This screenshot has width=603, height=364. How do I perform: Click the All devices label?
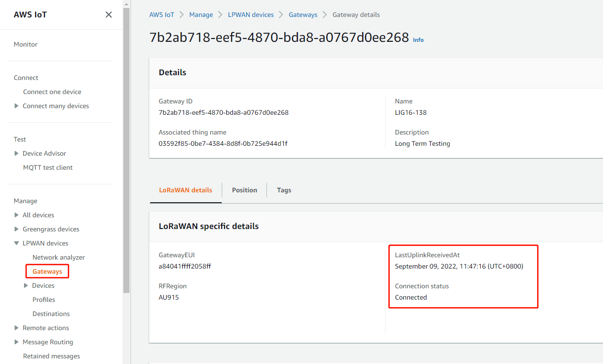pos(38,215)
